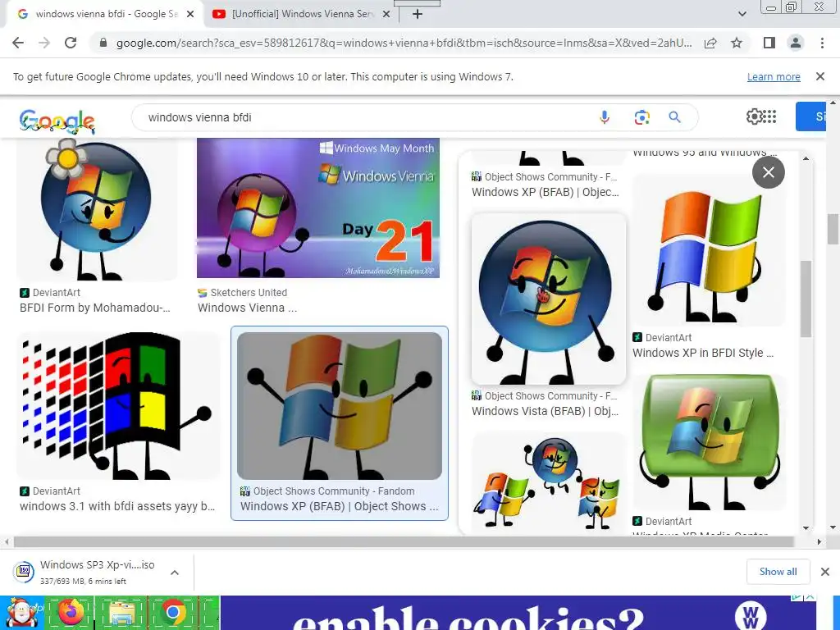Click the side panel scroll down arrow
This screenshot has width=840, height=630.
pyautogui.click(x=806, y=527)
